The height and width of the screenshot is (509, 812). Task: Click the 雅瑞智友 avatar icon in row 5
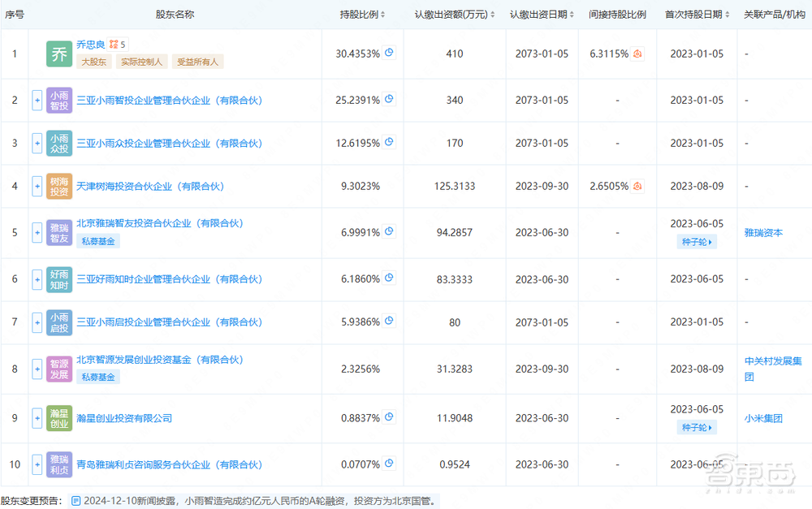point(58,232)
